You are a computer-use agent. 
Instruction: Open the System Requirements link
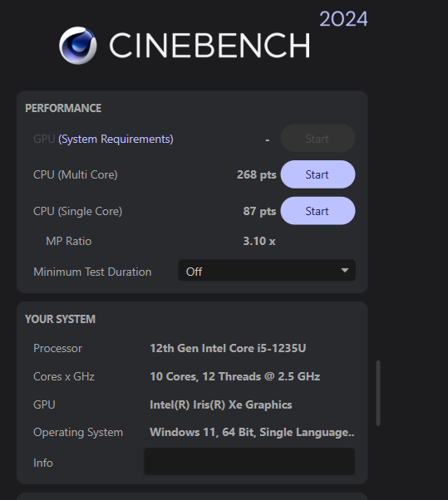coord(116,140)
